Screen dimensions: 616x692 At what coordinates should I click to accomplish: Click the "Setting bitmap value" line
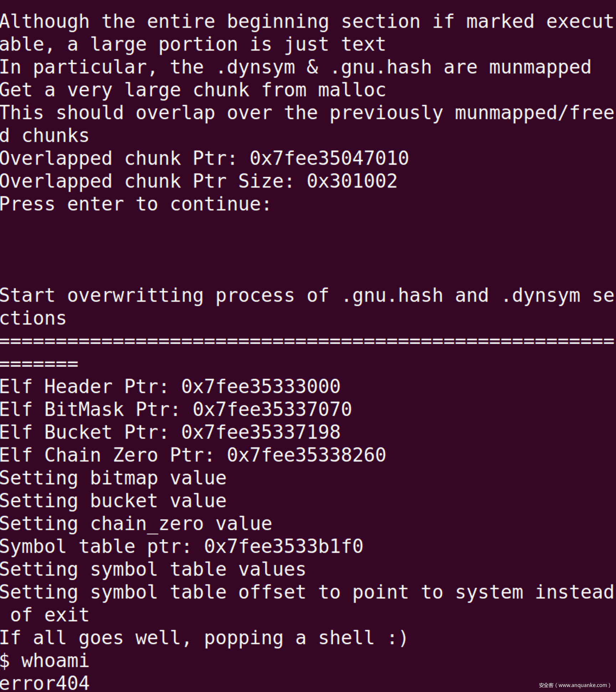pos(113,478)
